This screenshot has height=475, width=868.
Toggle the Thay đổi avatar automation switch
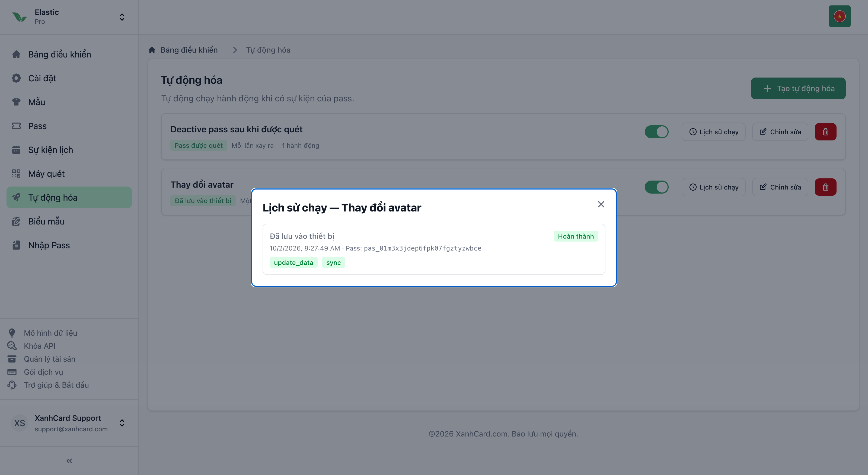pyautogui.click(x=656, y=187)
